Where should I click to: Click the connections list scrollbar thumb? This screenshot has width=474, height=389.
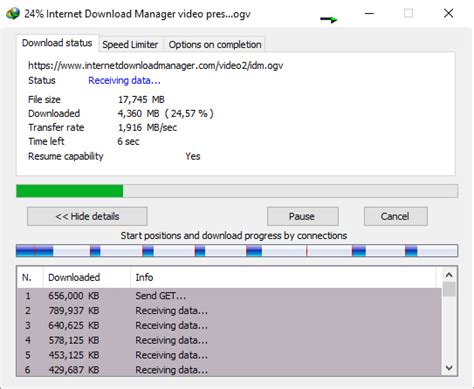(449, 289)
